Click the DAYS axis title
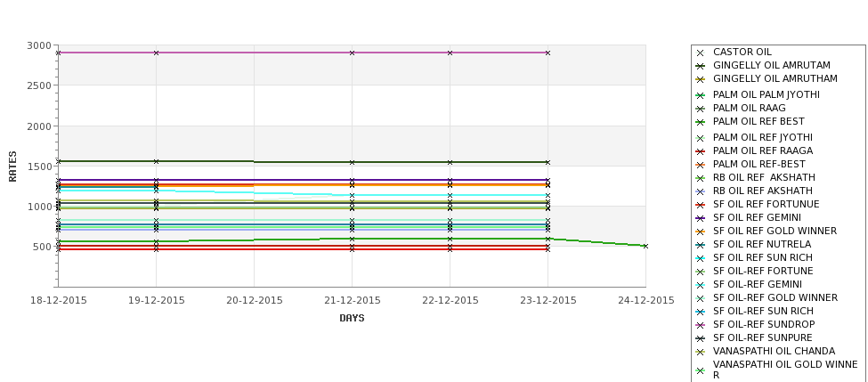868x382 pixels. [352, 319]
